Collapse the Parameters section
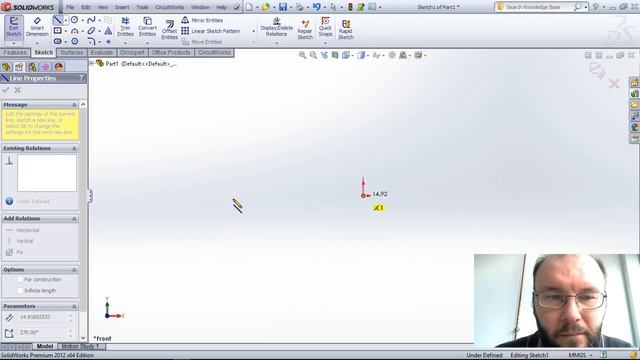This screenshot has height=360, width=640. click(74, 307)
